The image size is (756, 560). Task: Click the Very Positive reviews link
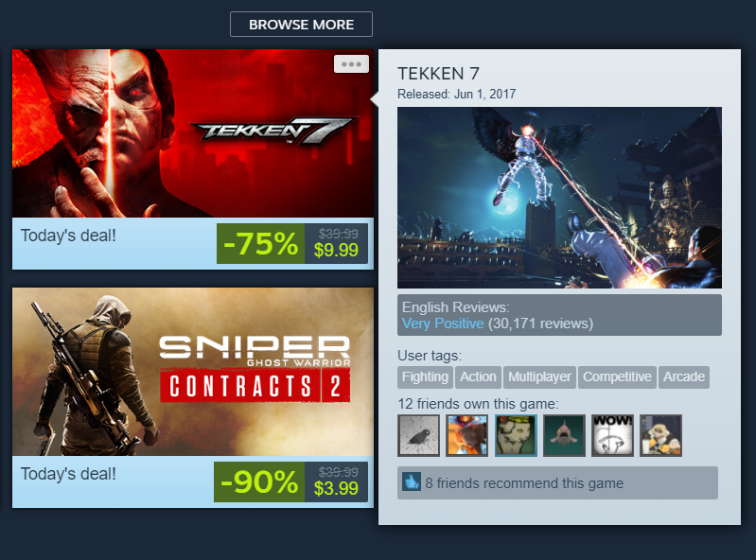[x=443, y=324]
